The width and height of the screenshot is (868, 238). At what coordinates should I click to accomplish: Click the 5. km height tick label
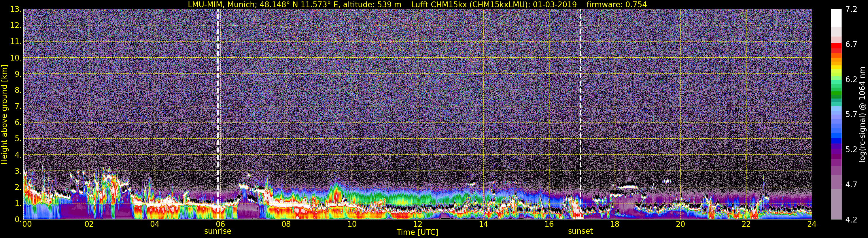tap(18, 139)
